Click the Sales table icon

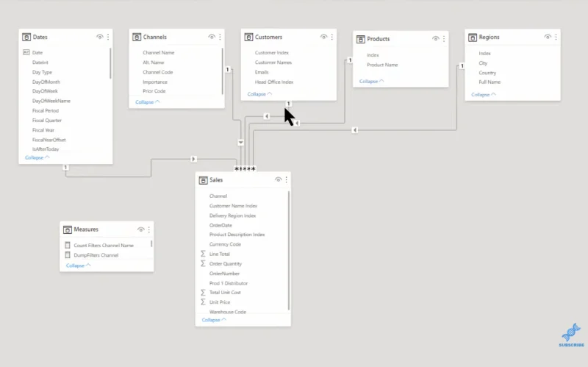tap(203, 180)
